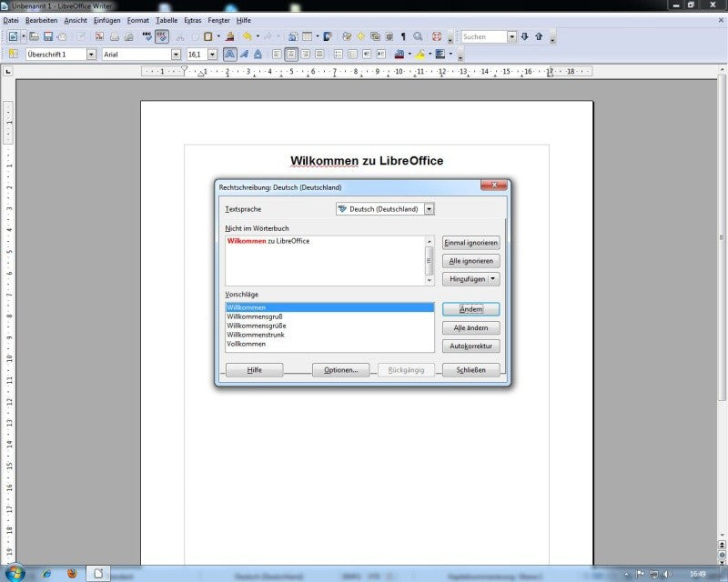
Task: Justify the text alignment
Action: point(320,55)
